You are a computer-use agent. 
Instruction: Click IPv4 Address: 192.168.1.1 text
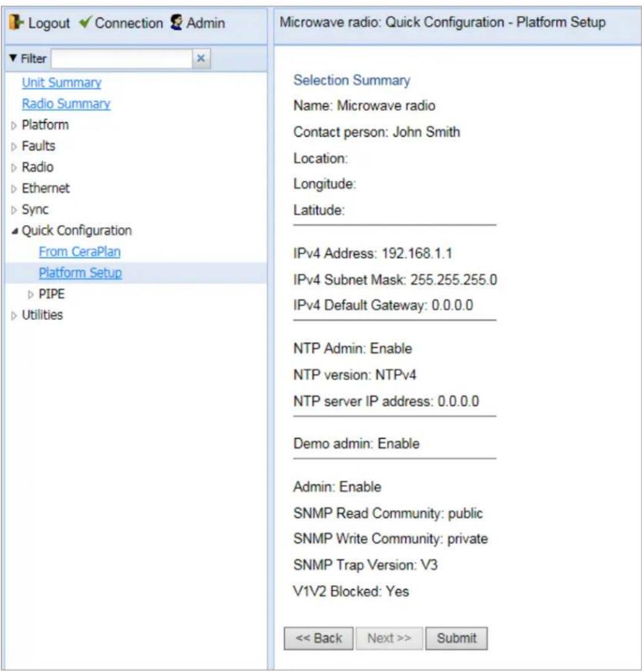point(373,254)
